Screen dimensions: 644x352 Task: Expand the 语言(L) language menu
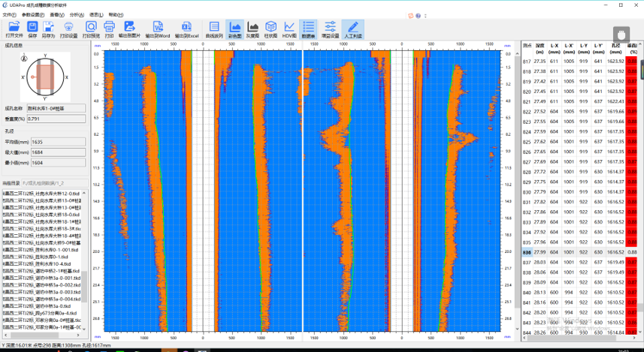point(95,14)
